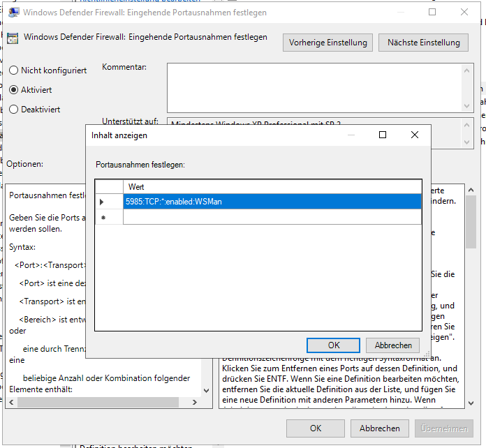Click the left arrow of the options horizontal scrollbar
This screenshot has height=448, width=486.
(x=11, y=402)
